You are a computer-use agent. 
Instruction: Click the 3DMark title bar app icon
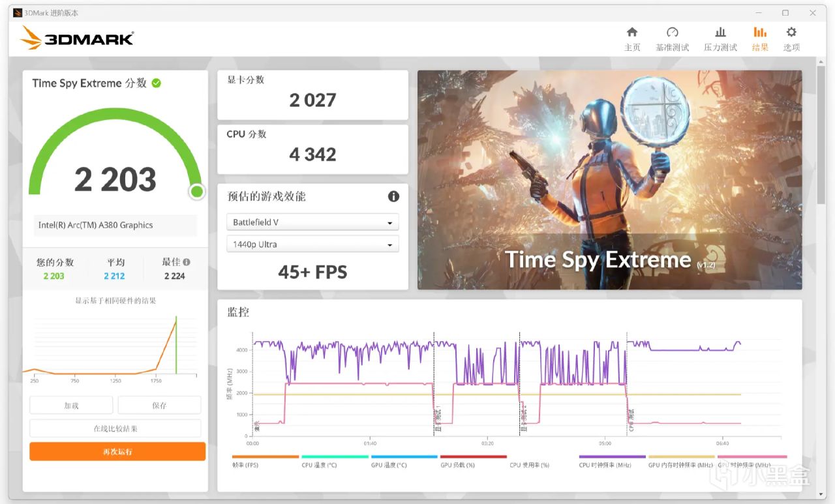(18, 12)
